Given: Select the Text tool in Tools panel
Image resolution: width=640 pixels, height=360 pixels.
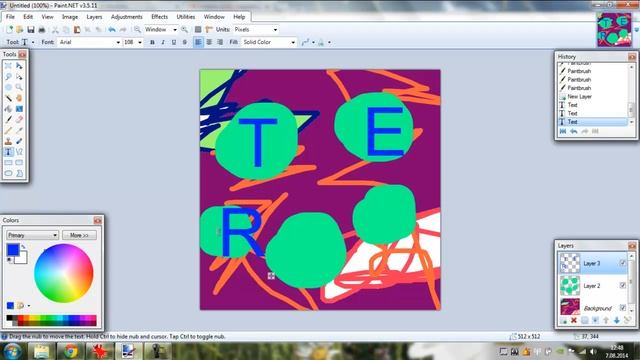Looking at the screenshot, I should coord(8,152).
